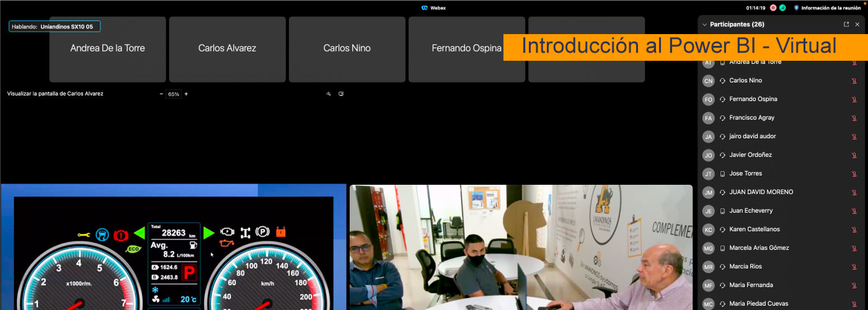Viewport: 868px width, 310px height.
Task: Click muted microphone icon for Juan Echeverry
Action: 854,211
